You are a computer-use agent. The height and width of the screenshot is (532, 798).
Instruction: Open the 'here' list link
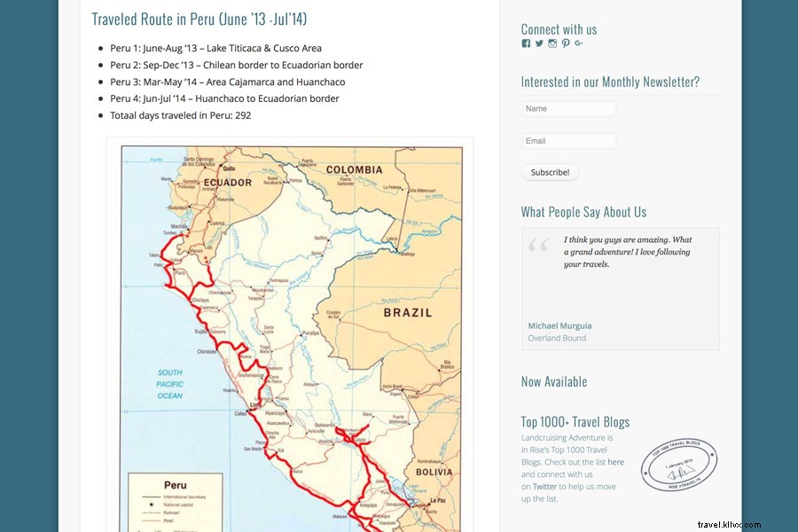click(x=615, y=462)
